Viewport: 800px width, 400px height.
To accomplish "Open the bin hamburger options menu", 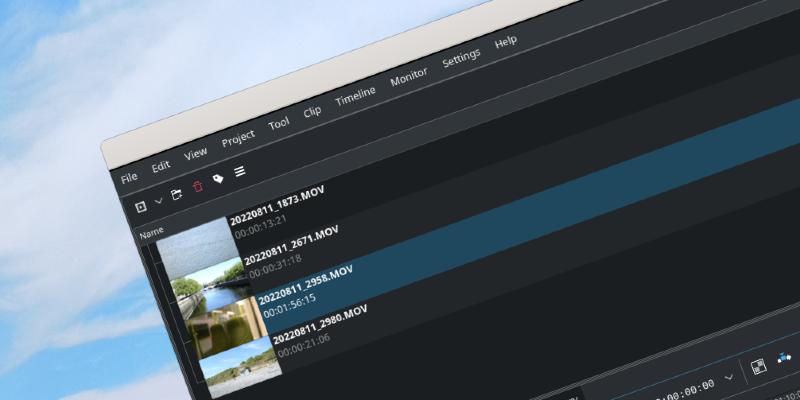I will pos(240,171).
